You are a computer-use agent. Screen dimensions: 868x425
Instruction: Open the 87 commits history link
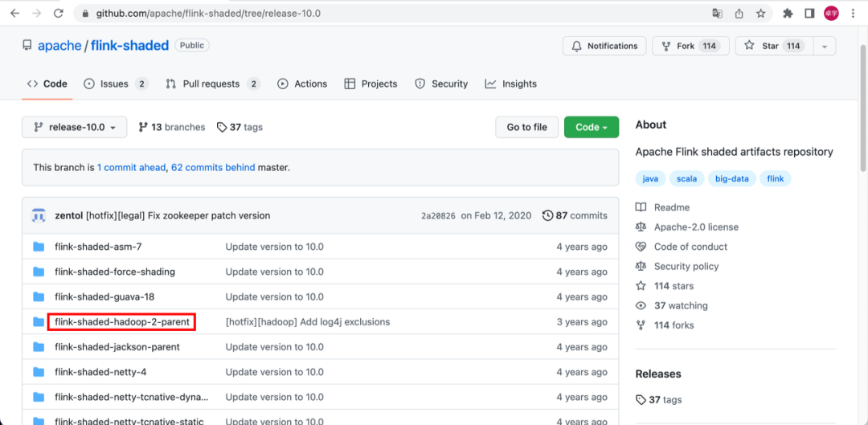tap(575, 215)
